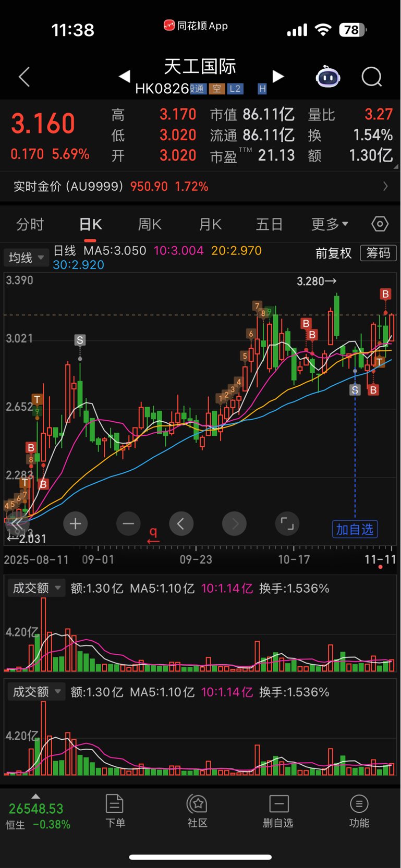Image resolution: width=401 pixels, height=868 pixels.
Task: Open chart settings hexagon icon
Action: (x=380, y=224)
